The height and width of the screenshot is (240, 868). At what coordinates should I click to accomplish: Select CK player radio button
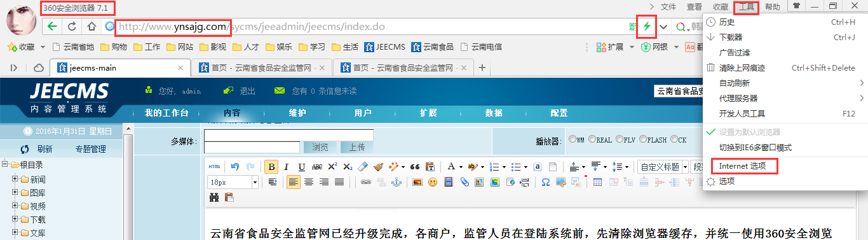coord(674,139)
